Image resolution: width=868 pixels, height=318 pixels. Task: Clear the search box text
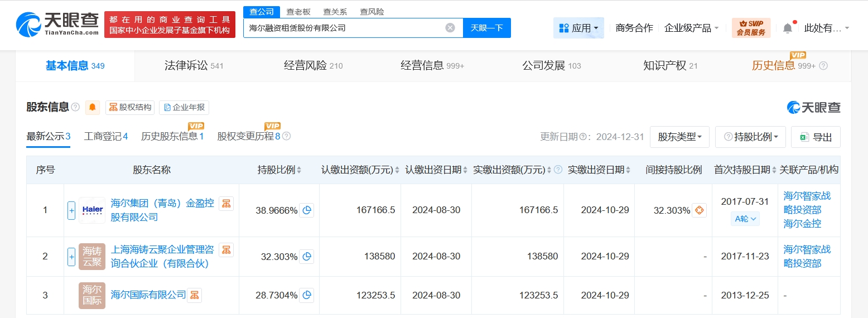pos(450,28)
